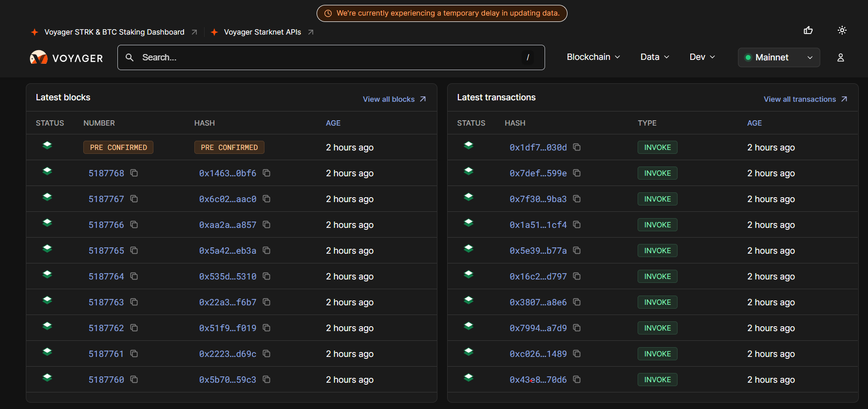Open Voyager Starknet APIs link
868x409 pixels.
pyautogui.click(x=263, y=32)
